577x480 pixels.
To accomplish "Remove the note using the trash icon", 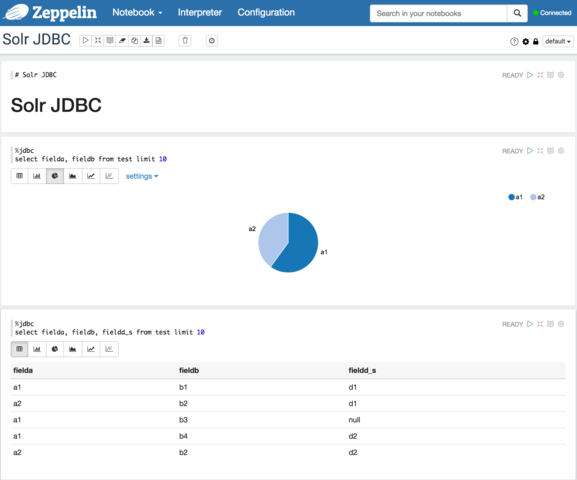I will [x=185, y=40].
